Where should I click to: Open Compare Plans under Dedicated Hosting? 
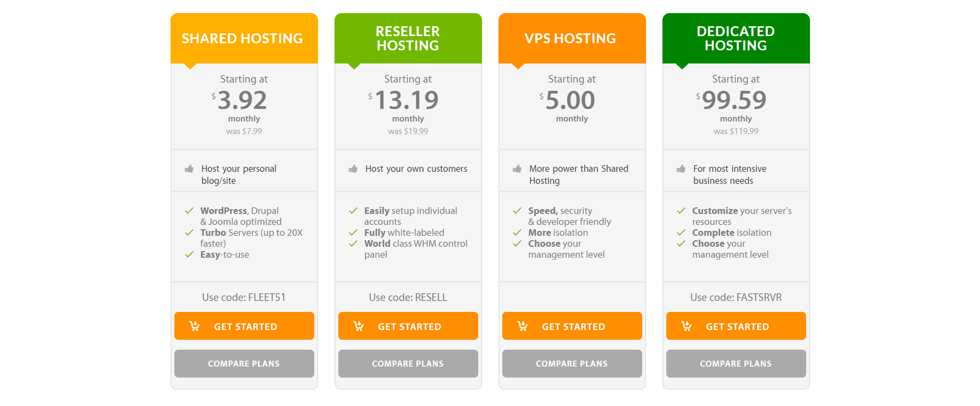[x=736, y=363]
